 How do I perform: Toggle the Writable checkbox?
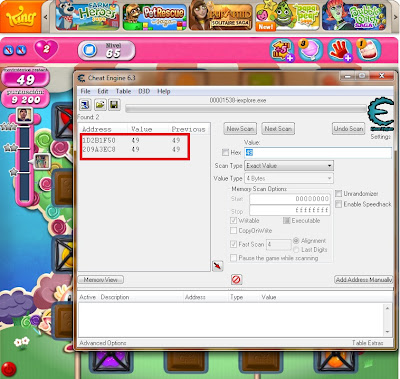233,220
